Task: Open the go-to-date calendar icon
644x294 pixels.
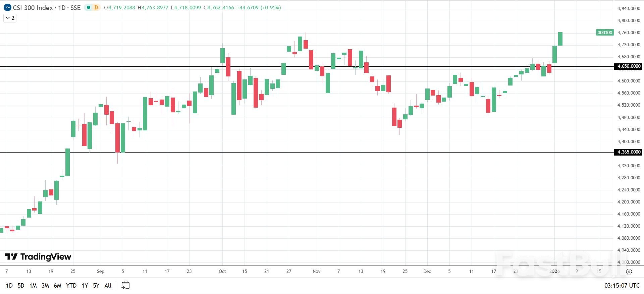Action: (x=125, y=285)
